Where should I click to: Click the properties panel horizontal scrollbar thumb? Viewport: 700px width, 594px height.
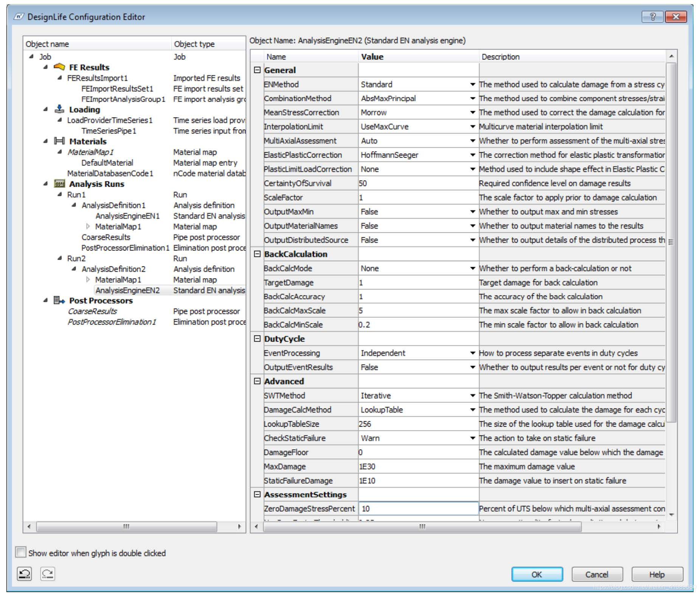click(422, 526)
